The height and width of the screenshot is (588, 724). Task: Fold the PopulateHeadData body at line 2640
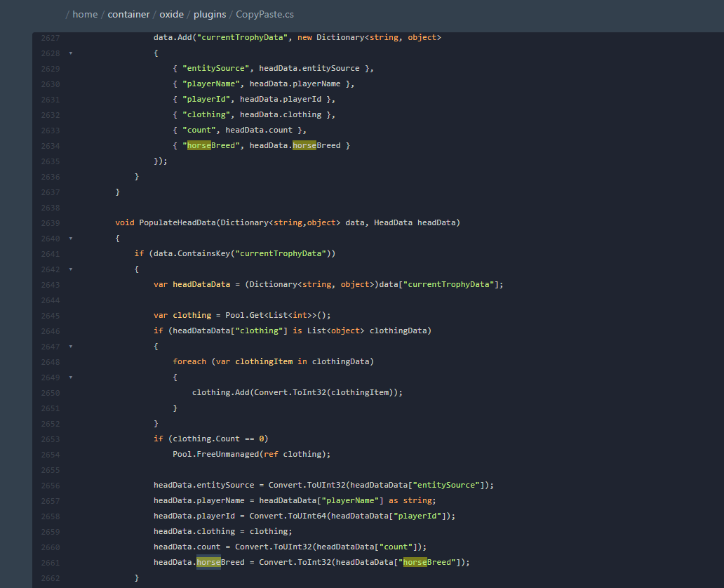[70, 238]
